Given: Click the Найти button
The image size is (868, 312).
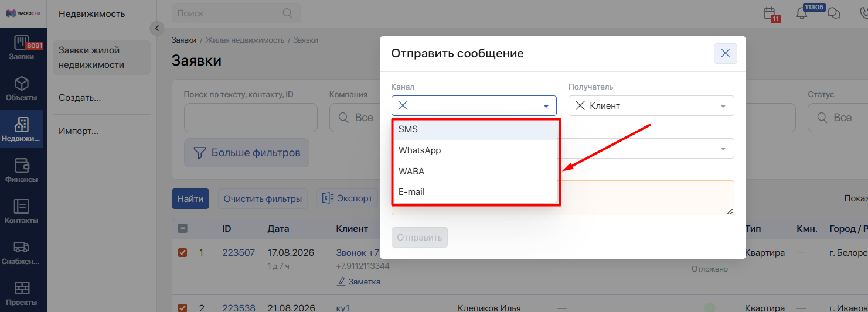Looking at the screenshot, I should 190,198.
